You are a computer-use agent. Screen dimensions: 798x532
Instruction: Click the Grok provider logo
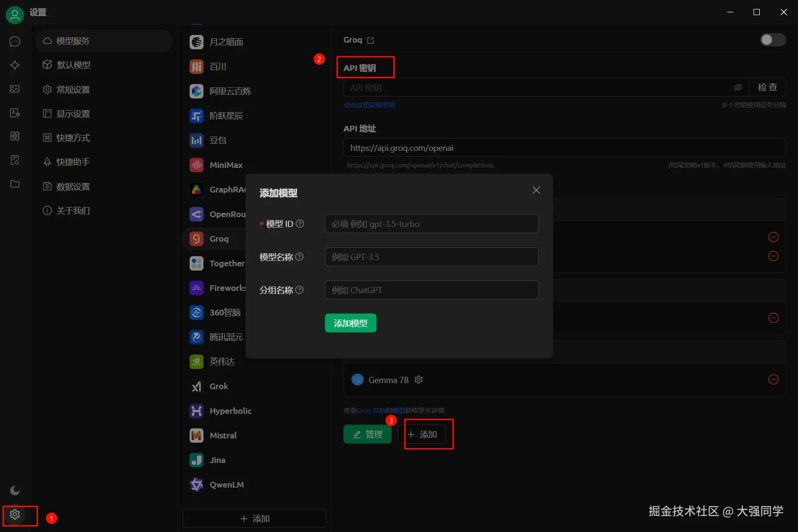196,386
